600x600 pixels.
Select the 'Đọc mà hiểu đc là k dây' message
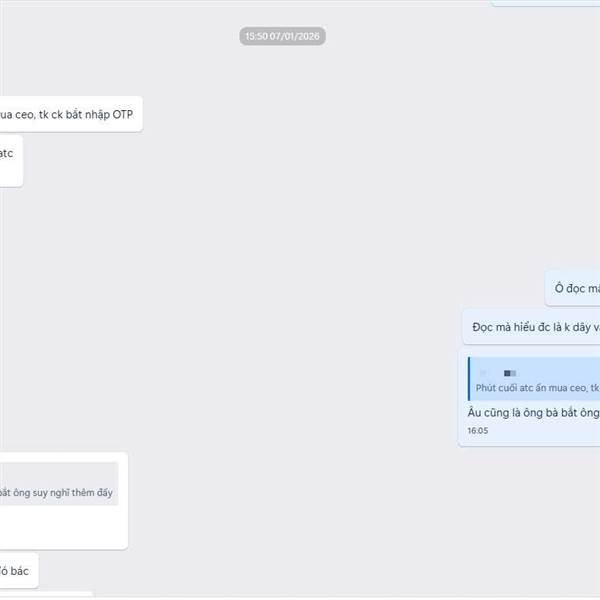point(532,327)
